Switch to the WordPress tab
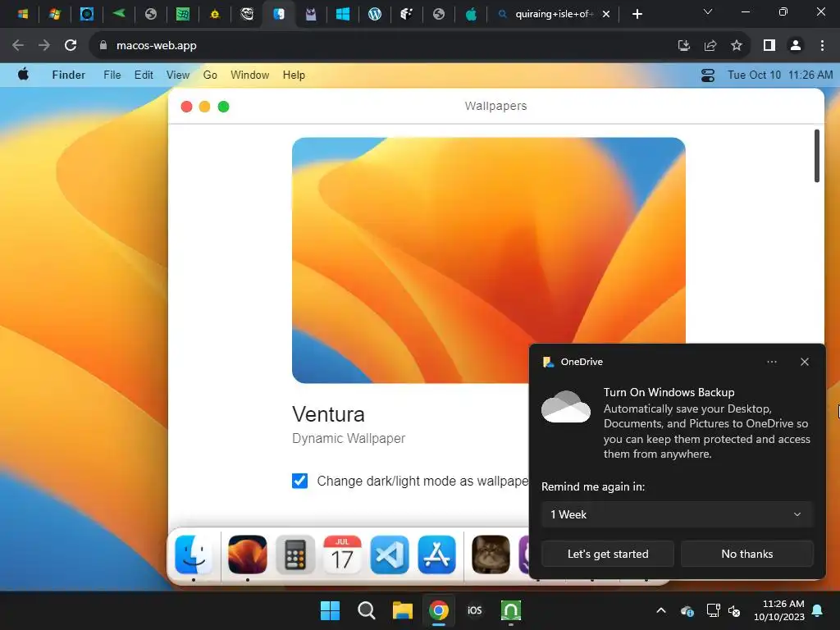Image resolution: width=840 pixels, height=630 pixels. (x=374, y=14)
